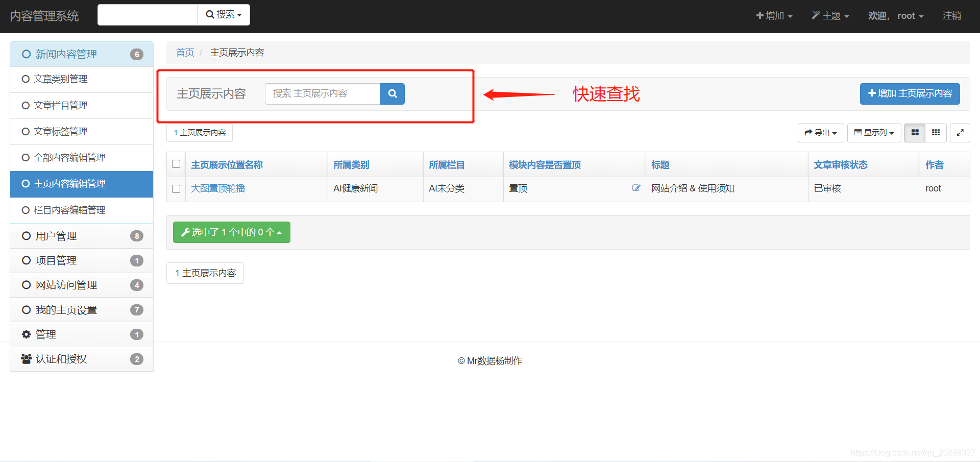Sort by 文章审核状态 column header
Viewport: 980px width, 462px height.
(x=841, y=165)
